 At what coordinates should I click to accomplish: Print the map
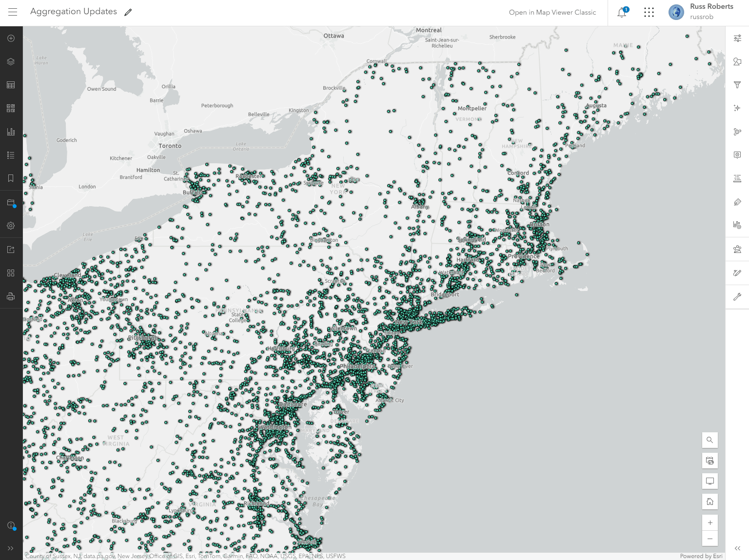coord(11,296)
